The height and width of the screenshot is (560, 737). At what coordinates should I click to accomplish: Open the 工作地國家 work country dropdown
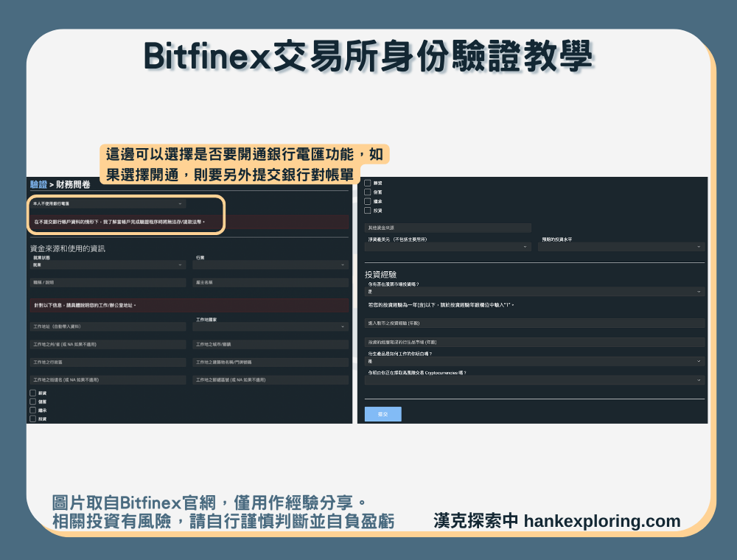(x=270, y=326)
